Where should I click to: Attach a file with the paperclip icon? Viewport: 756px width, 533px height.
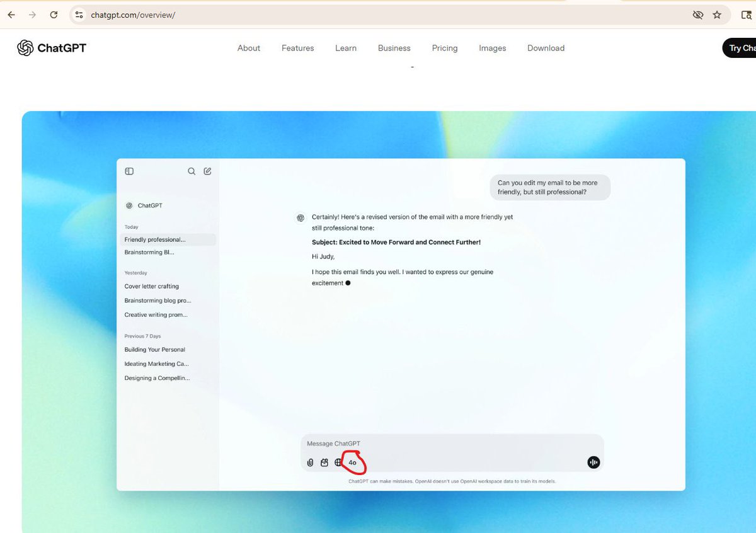310,462
